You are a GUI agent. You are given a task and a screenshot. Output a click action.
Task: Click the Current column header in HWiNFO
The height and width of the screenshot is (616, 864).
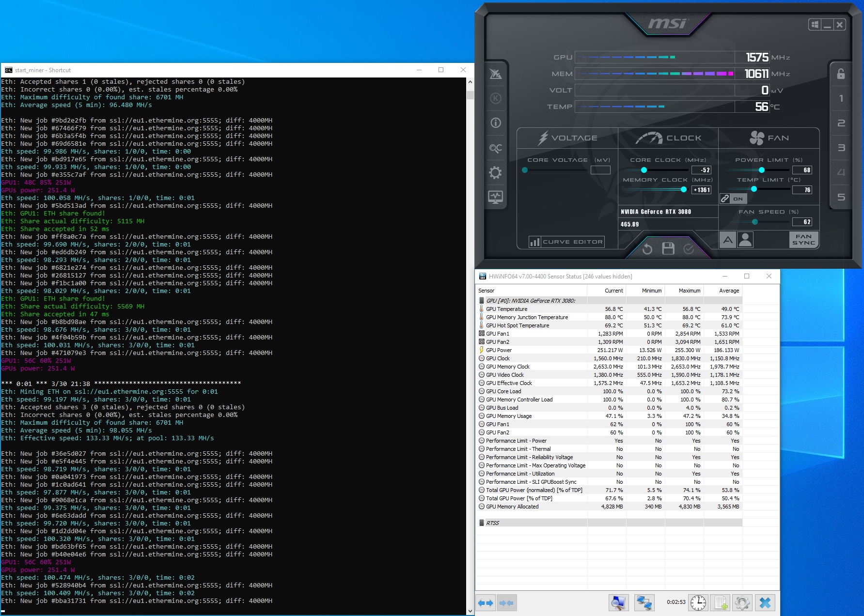pos(607,291)
